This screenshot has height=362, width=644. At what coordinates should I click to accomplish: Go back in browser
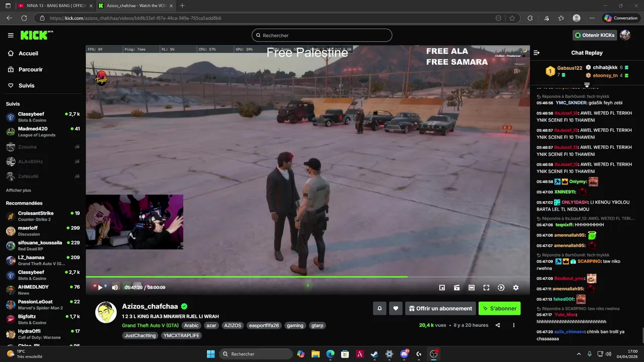pos(9,18)
